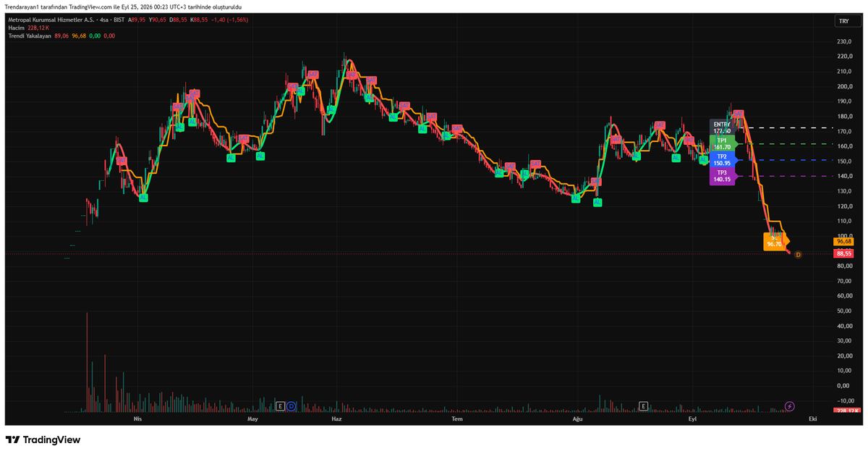Click the Haz month label
This screenshot has height=454, width=868.
click(x=336, y=419)
